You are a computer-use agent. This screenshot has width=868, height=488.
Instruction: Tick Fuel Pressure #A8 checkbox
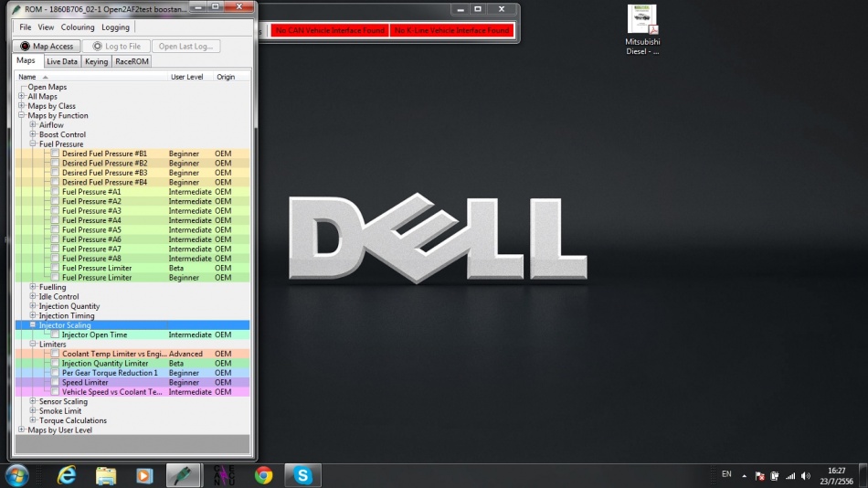55,258
